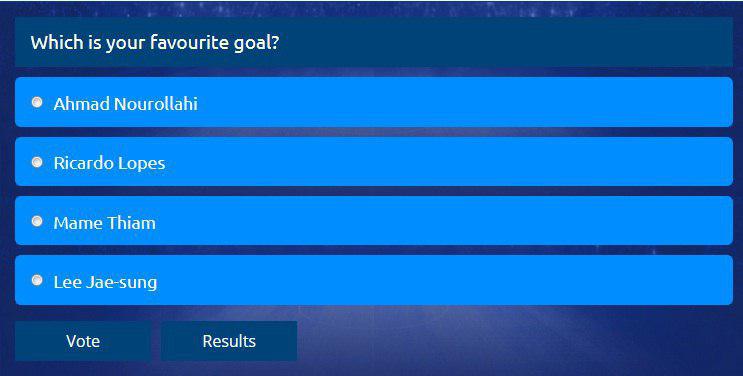Image resolution: width=743 pixels, height=376 pixels.
Task: Tick the last poll option's circle
Action: (37, 280)
